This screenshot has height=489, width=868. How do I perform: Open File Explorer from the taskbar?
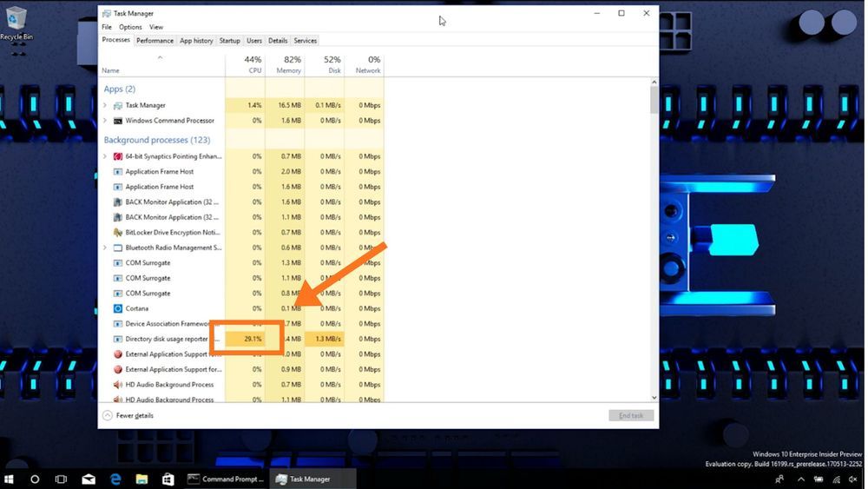(x=141, y=479)
